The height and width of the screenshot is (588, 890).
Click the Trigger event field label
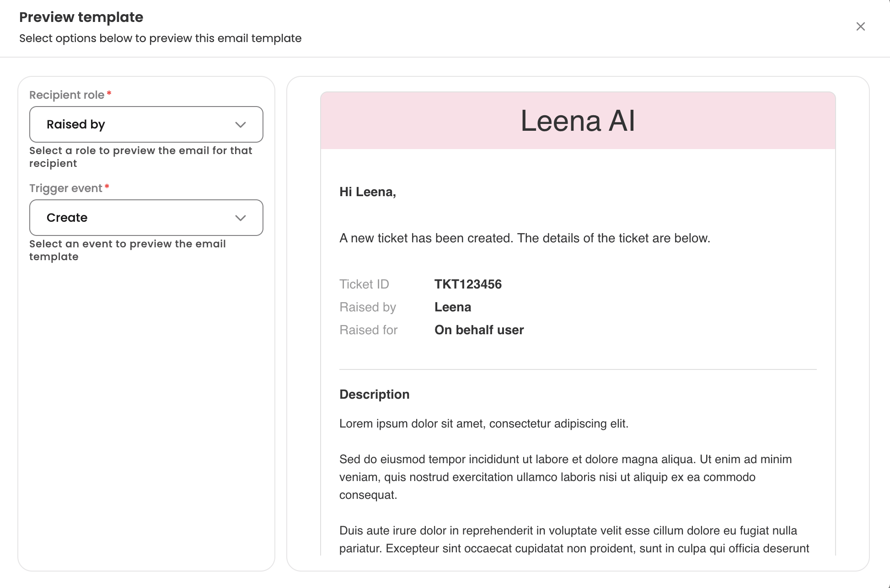coord(66,188)
